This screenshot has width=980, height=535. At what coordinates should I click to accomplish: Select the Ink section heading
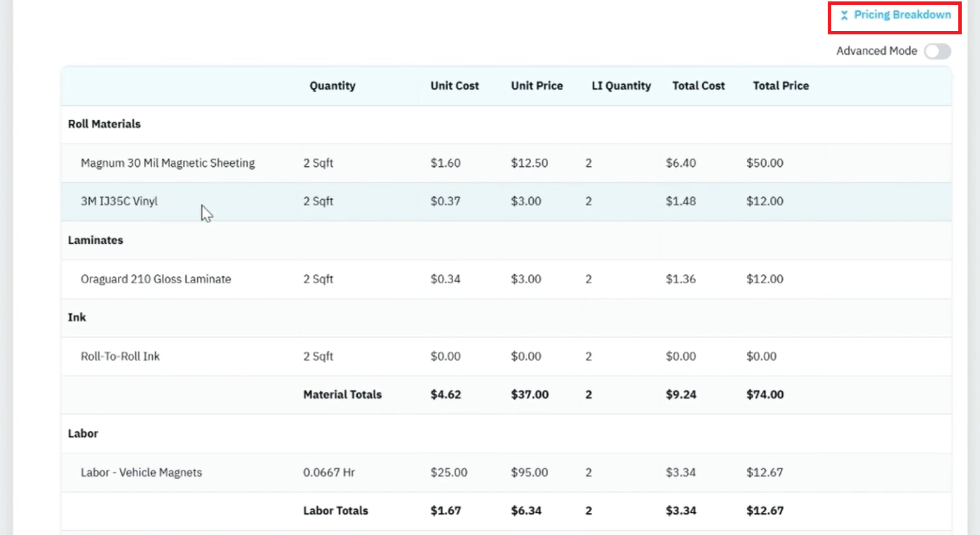77,318
